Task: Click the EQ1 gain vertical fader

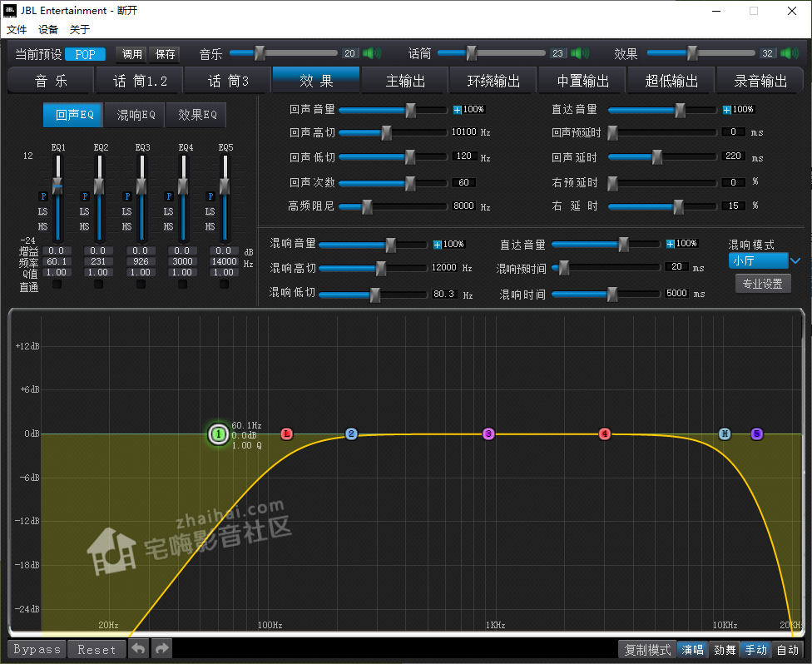Action: 57,197
